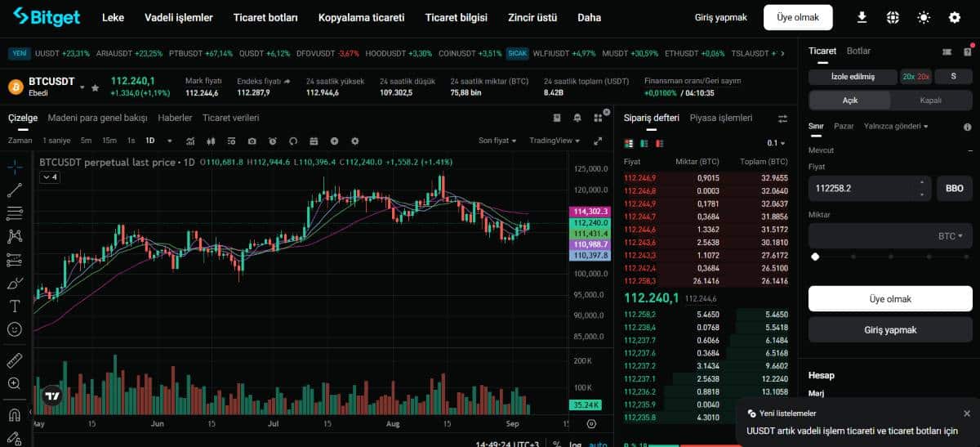Close the Yeni listelemeler notification

point(967,413)
